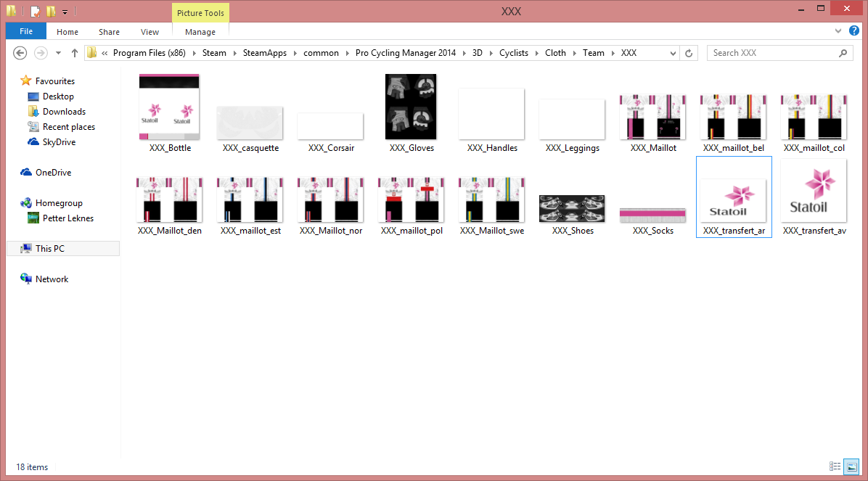This screenshot has height=481, width=868.
Task: Select Network in the navigation pane
Action: pyautogui.click(x=52, y=279)
